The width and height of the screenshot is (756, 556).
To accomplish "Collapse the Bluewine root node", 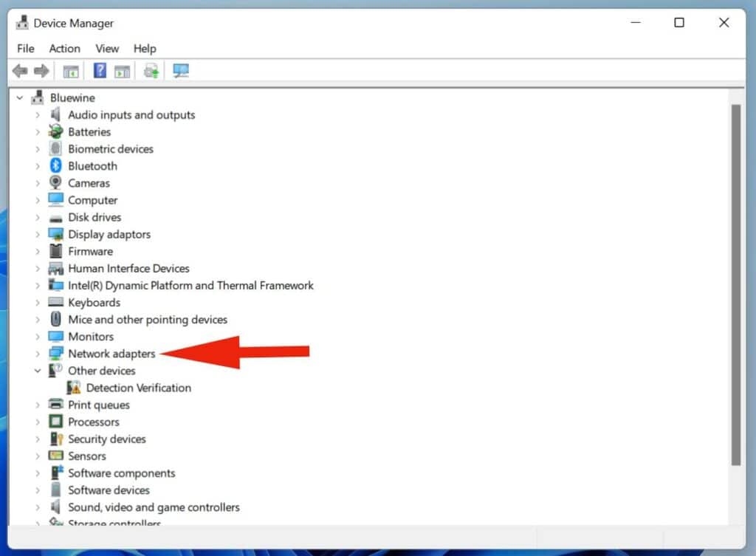I will pos(20,97).
